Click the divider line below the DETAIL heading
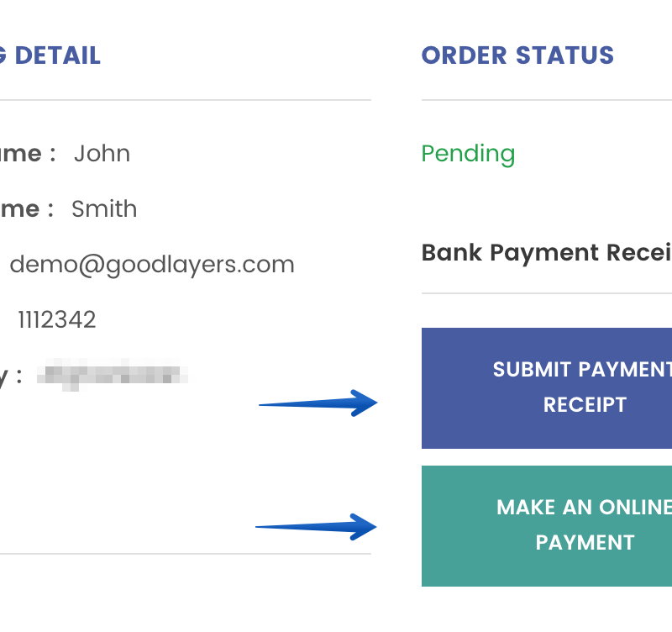This screenshot has height=632, width=672. pyautogui.click(x=185, y=100)
